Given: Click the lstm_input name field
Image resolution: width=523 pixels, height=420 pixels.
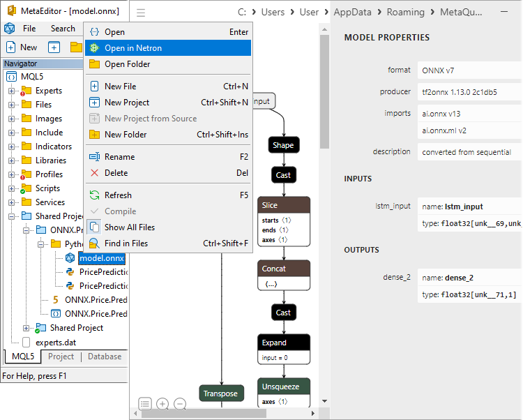Looking at the screenshot, I should 469,207.
